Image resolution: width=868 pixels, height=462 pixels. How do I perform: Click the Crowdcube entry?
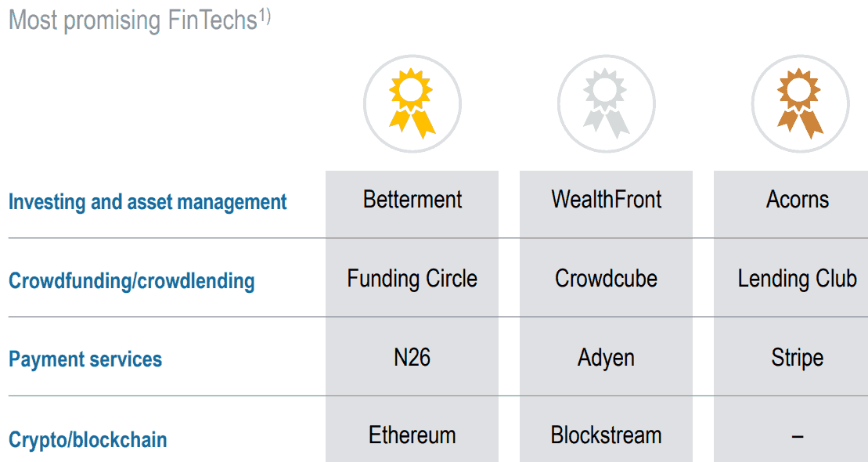click(x=606, y=279)
